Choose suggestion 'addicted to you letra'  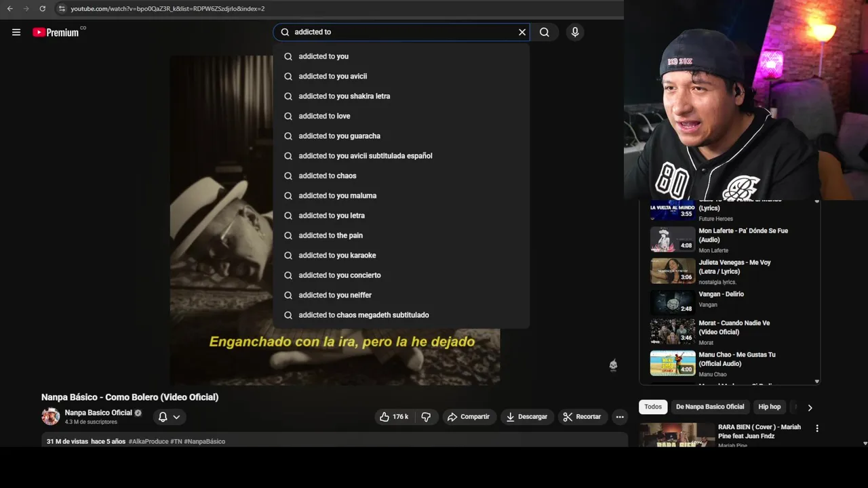pyautogui.click(x=401, y=216)
